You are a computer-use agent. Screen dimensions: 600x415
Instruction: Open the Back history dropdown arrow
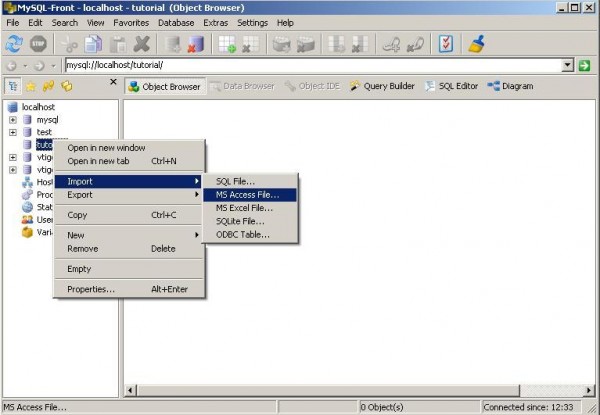coord(25,66)
